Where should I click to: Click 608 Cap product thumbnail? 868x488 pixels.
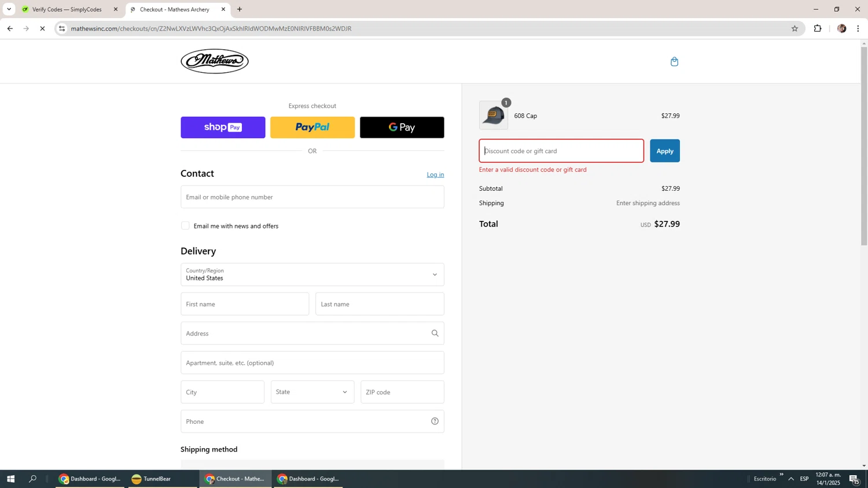tap(494, 115)
